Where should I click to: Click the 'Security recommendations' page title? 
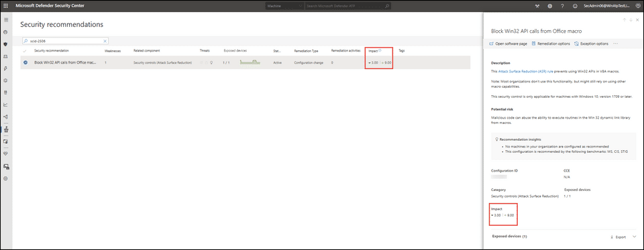tap(62, 25)
